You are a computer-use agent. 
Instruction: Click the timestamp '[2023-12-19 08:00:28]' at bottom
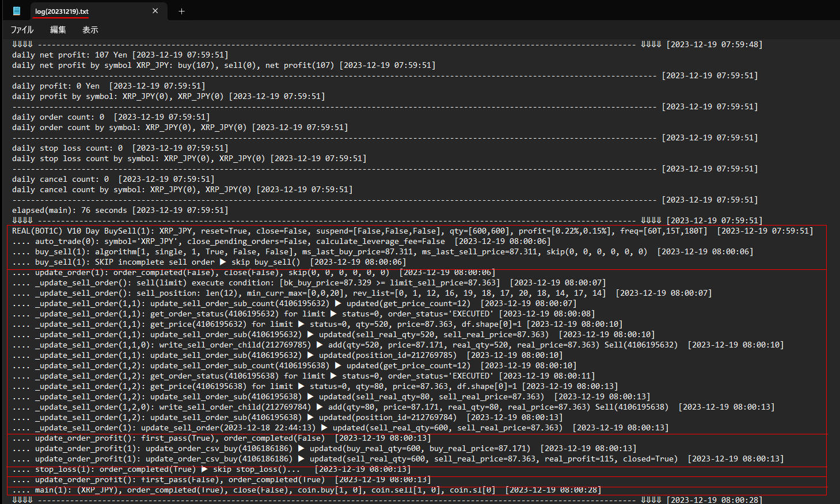(x=714, y=499)
